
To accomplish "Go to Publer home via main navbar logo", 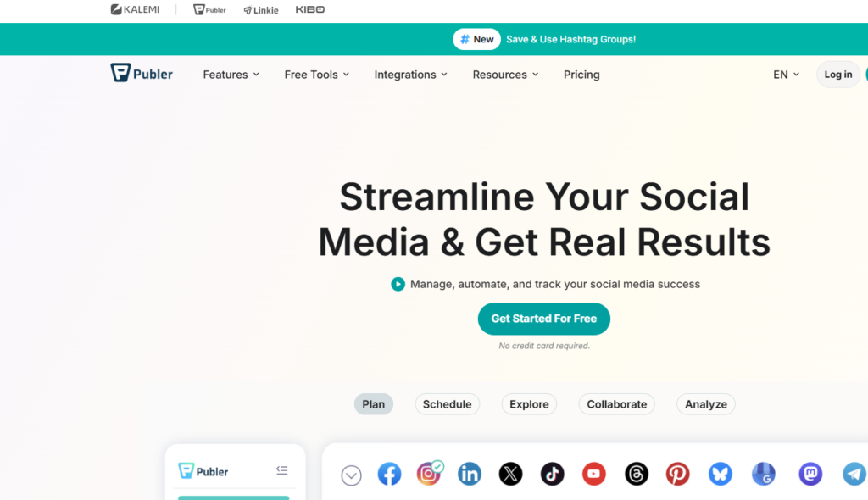I will coord(142,73).
